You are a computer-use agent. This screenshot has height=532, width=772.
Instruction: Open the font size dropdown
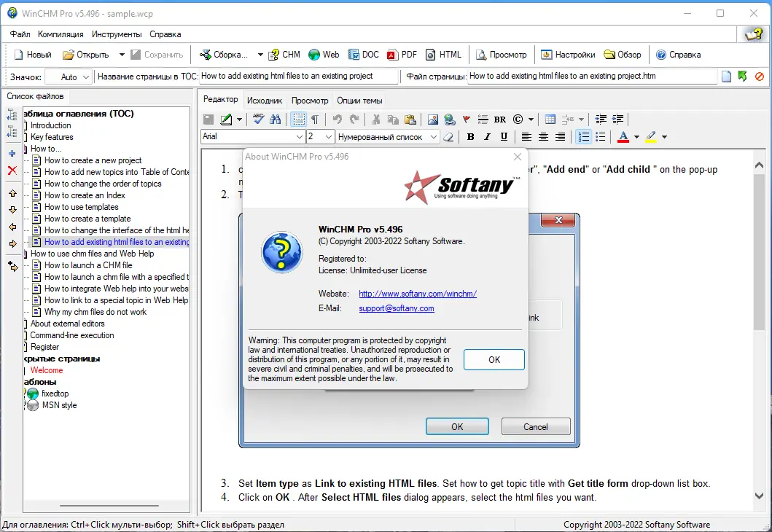[329, 137]
